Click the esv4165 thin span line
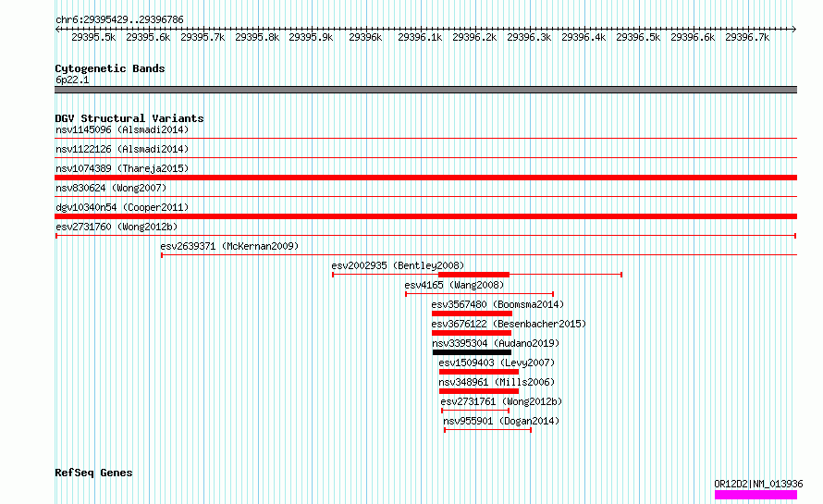Screen dimensions: 823x504 479,294
